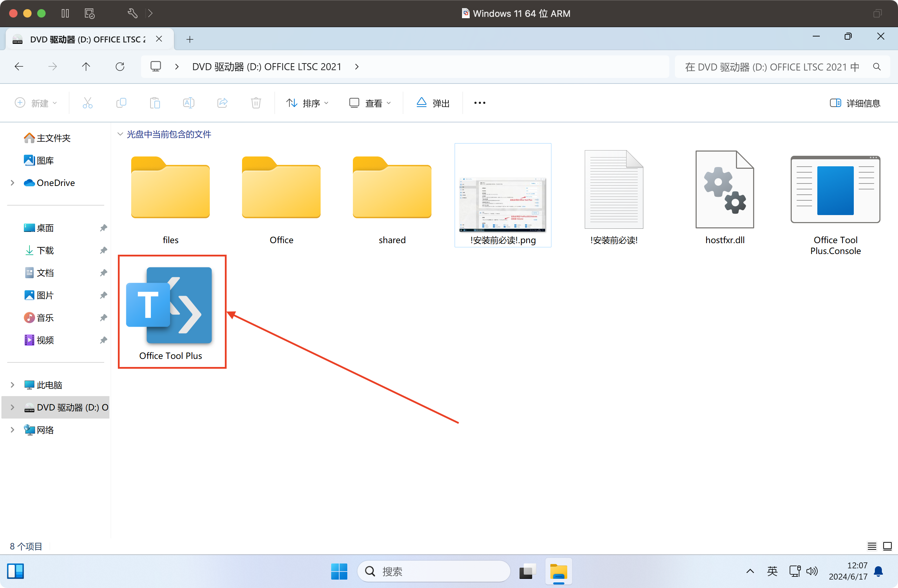Click the taskbar 搜索 search box
Screen dimensions: 898x588
click(434, 572)
